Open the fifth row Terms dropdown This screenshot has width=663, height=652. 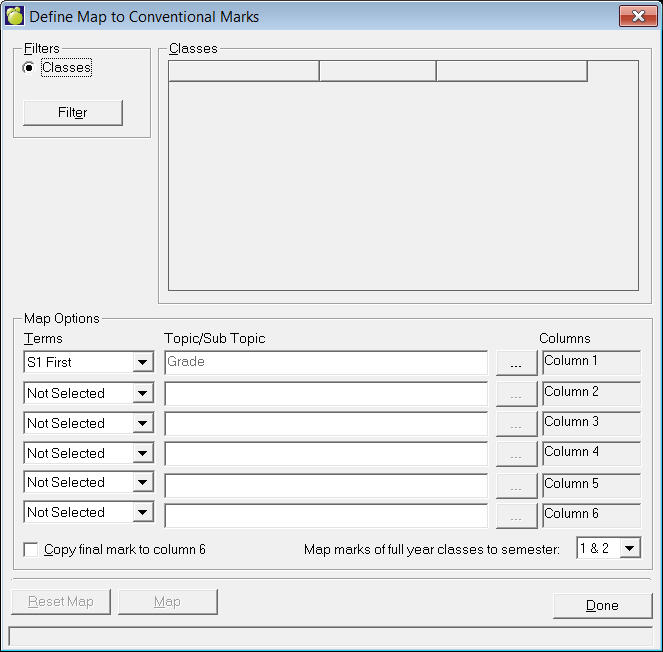(143, 483)
